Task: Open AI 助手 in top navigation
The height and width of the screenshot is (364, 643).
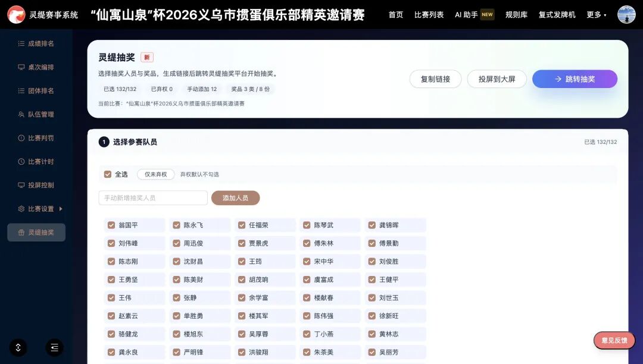Action: pyautogui.click(x=466, y=15)
